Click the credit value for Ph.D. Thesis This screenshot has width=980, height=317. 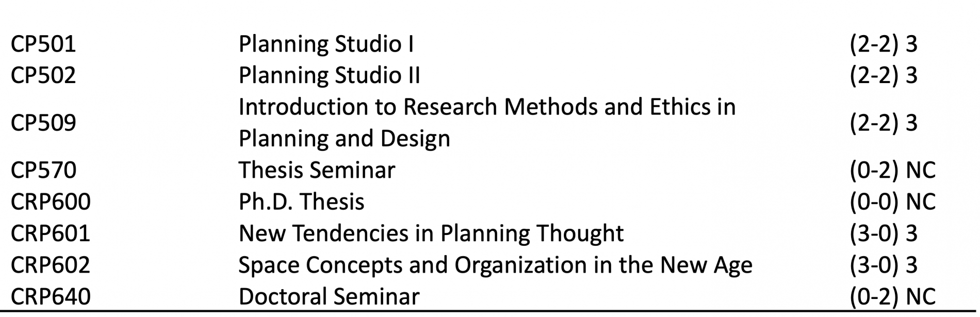[892, 201]
